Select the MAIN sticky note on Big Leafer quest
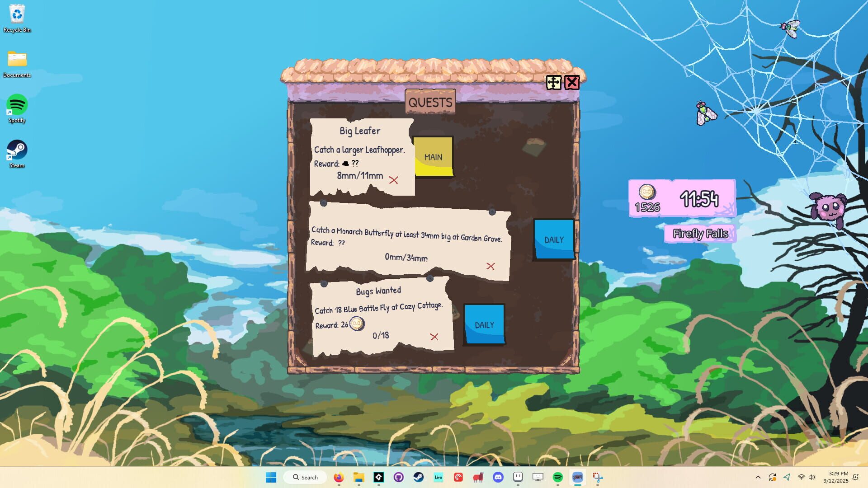 pos(433,157)
